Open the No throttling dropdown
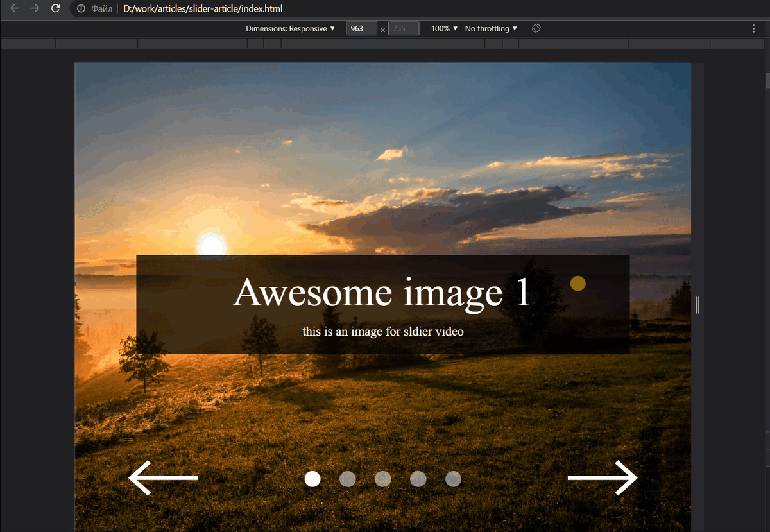The height and width of the screenshot is (532, 770). (491, 29)
